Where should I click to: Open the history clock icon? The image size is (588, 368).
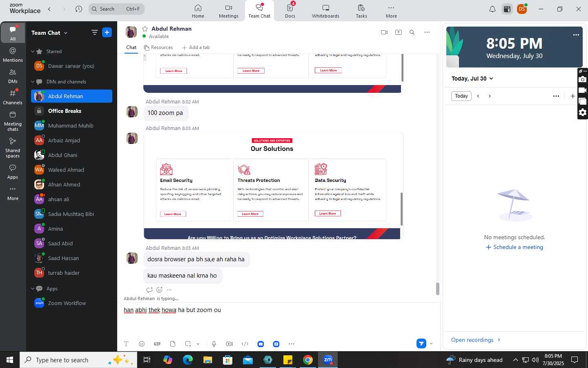tap(79, 9)
